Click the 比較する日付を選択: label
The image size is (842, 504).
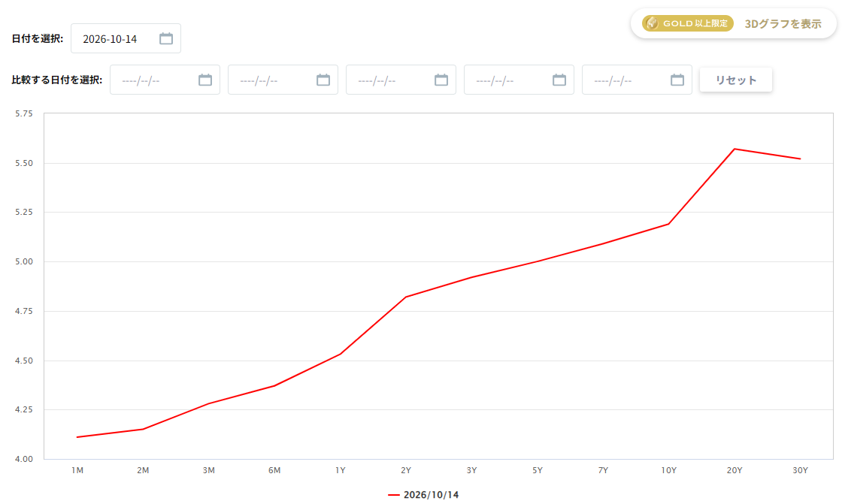pyautogui.click(x=57, y=80)
